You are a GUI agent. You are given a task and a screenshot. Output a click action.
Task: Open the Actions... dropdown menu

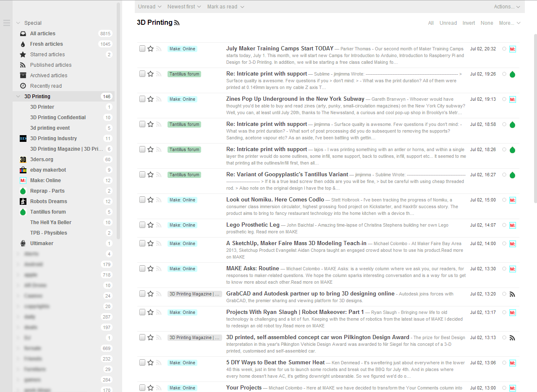pyautogui.click(x=507, y=7)
